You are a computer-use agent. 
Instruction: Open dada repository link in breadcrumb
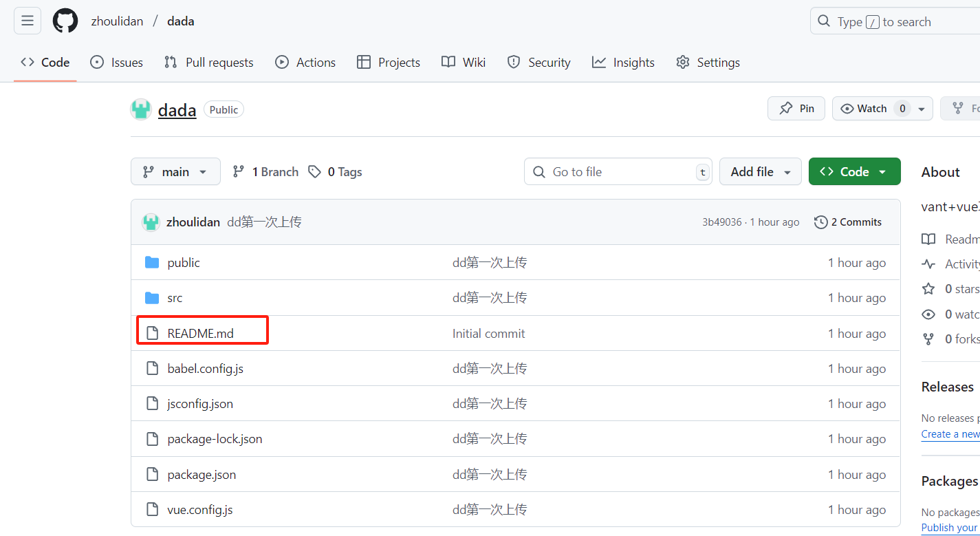point(181,21)
